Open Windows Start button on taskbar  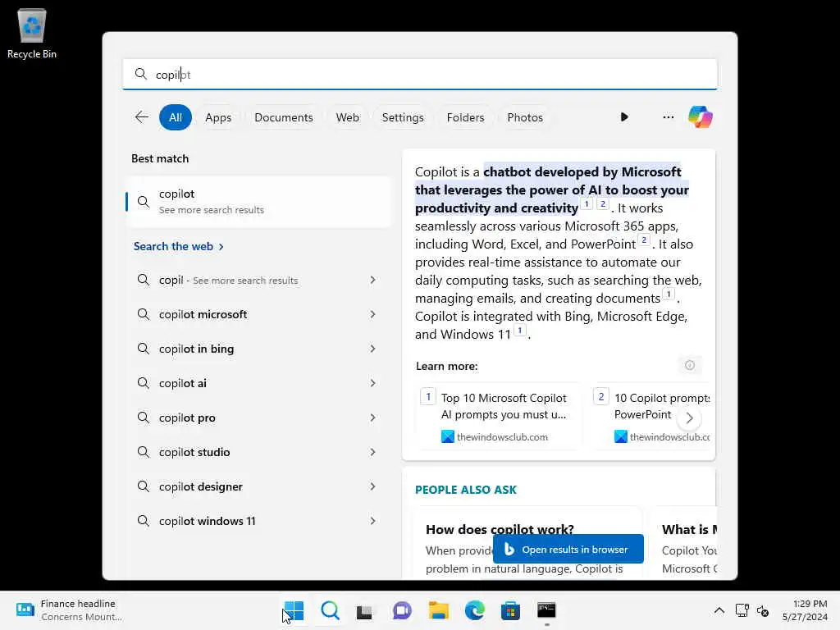[294, 610]
